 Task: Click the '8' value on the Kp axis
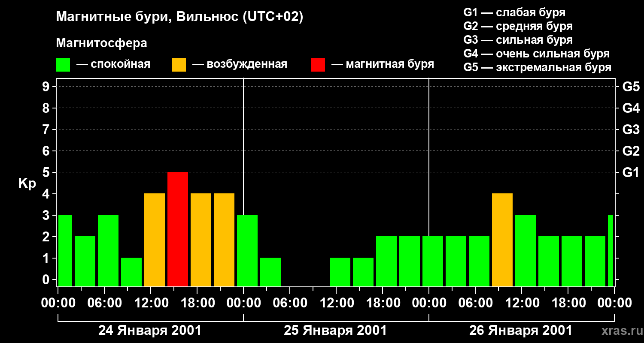point(47,108)
